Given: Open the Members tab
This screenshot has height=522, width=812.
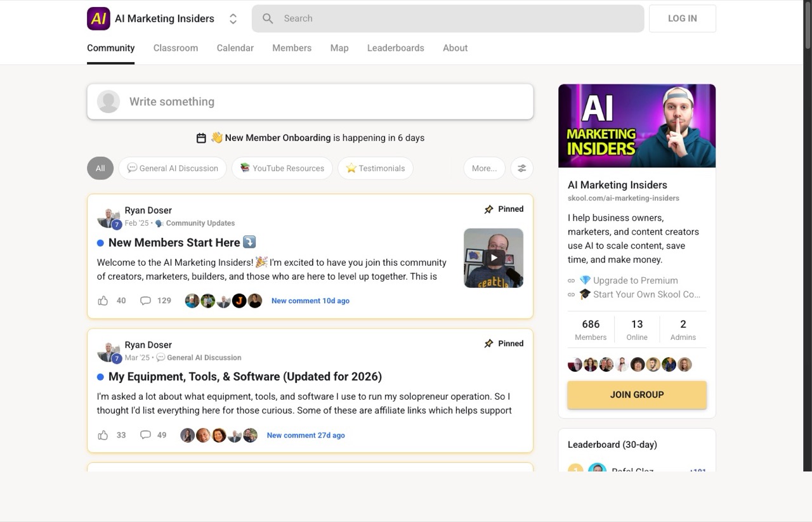Looking at the screenshot, I should [292, 48].
